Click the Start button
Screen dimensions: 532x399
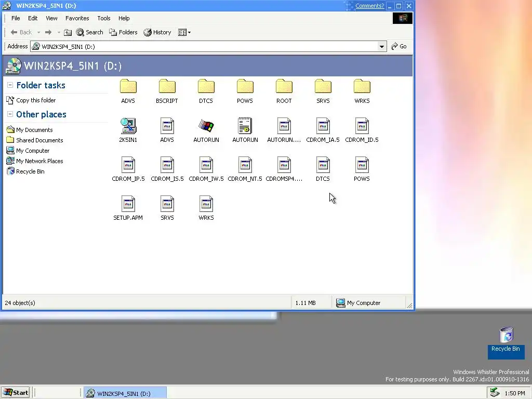16,393
